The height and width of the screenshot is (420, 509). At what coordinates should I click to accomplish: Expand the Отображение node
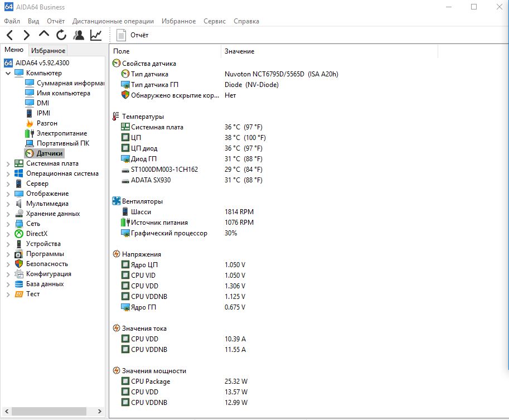tap(8, 194)
